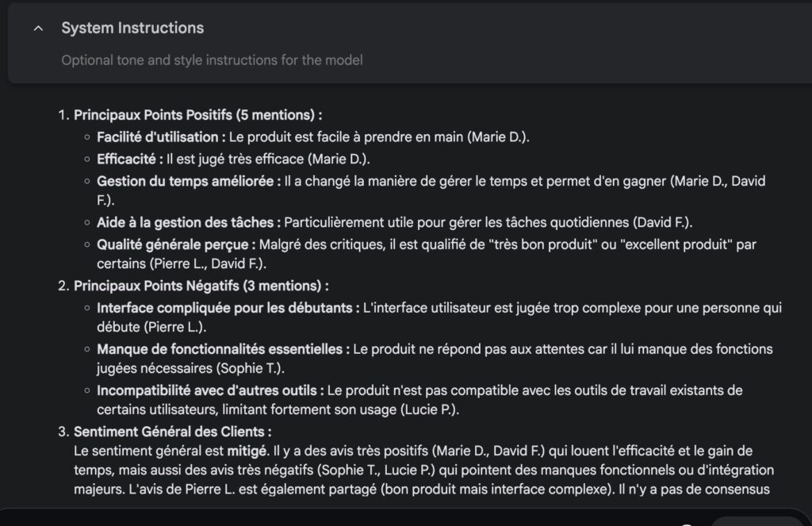Focus the optional tone and style instructions field

coord(212,60)
